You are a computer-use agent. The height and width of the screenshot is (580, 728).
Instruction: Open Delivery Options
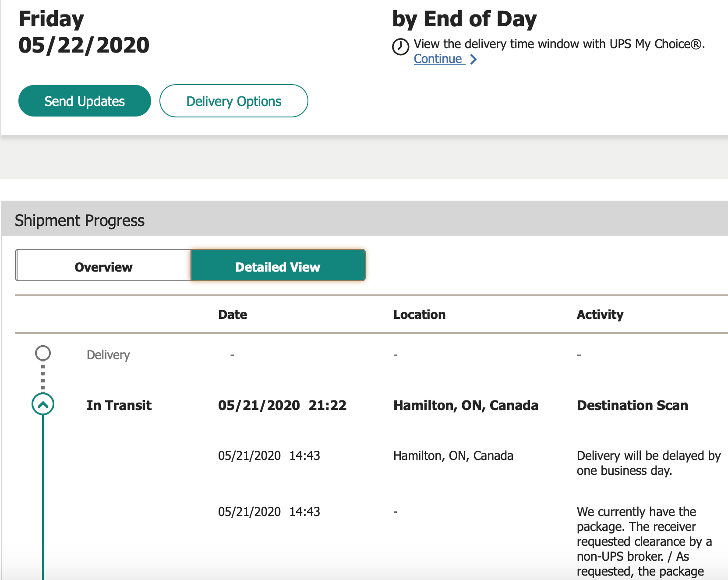coord(234,101)
